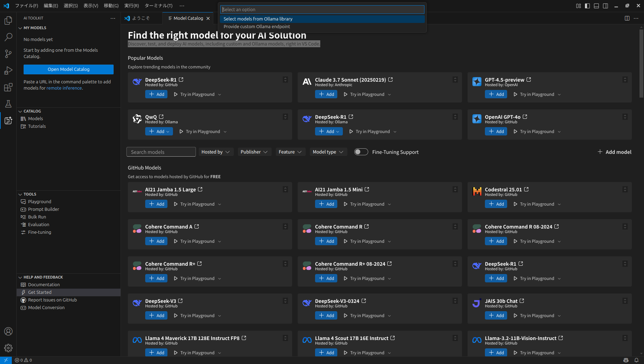Open the Search view in activity bar
This screenshot has width=644, height=364.
[8, 37]
